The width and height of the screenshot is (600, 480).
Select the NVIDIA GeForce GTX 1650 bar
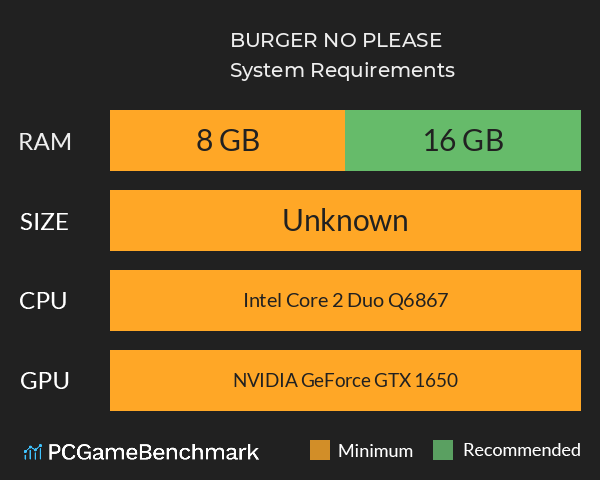click(x=345, y=380)
